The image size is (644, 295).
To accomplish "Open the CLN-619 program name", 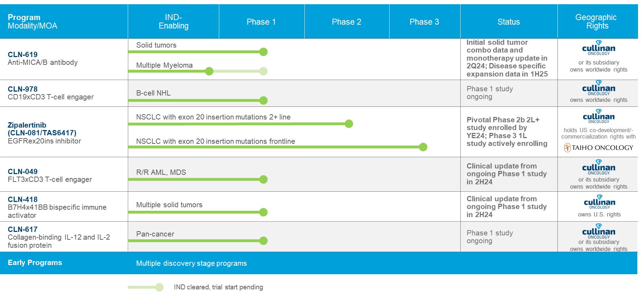I will pyautogui.click(x=23, y=55).
